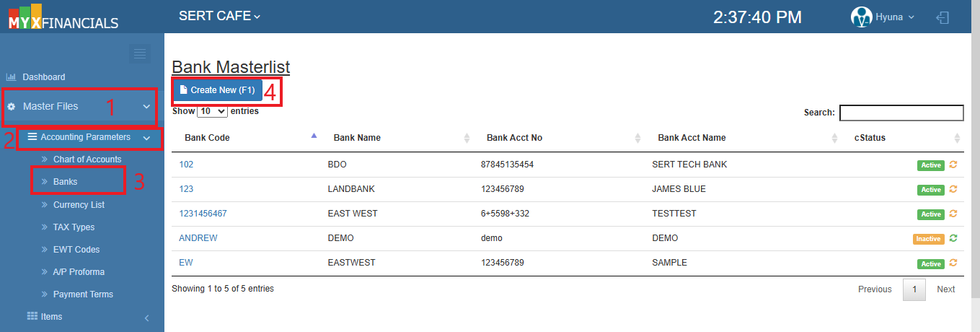Click the Search input field
Viewport: 980px width, 332px height.
click(901, 113)
